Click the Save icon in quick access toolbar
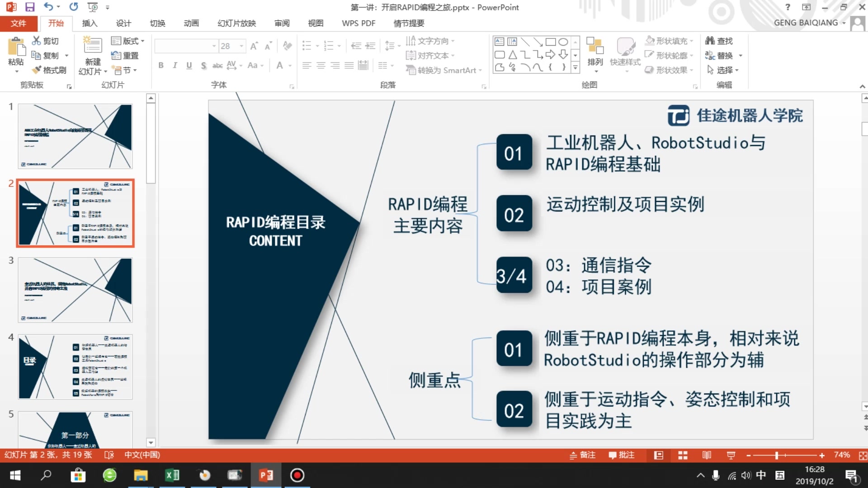This screenshot has height=488, width=868. pyautogui.click(x=30, y=7)
